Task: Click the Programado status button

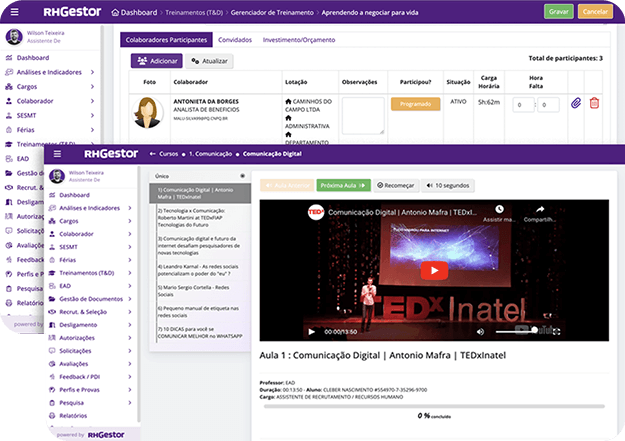Action: click(x=415, y=104)
